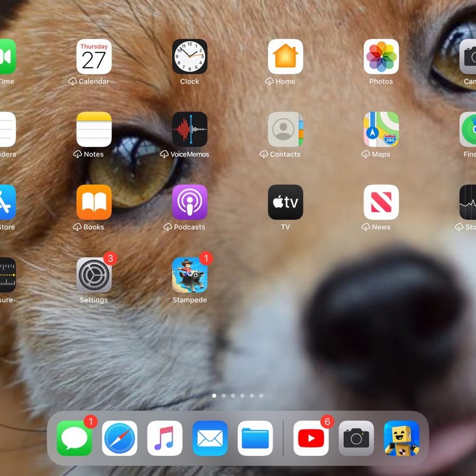Viewport: 476px width, 476px height.
Task: Open the Contacts app
Action: pyautogui.click(x=286, y=130)
